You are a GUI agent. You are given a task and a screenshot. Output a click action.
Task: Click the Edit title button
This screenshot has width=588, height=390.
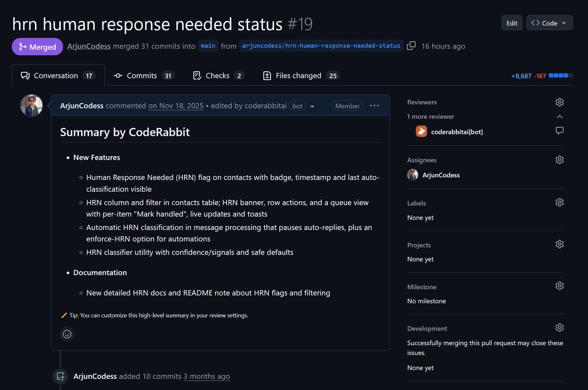pos(512,23)
